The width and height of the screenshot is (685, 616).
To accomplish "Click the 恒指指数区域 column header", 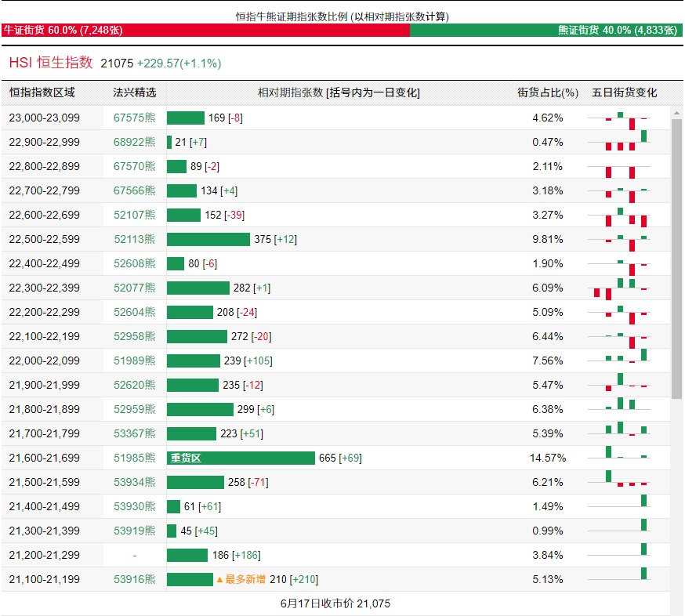I will pos(42,92).
